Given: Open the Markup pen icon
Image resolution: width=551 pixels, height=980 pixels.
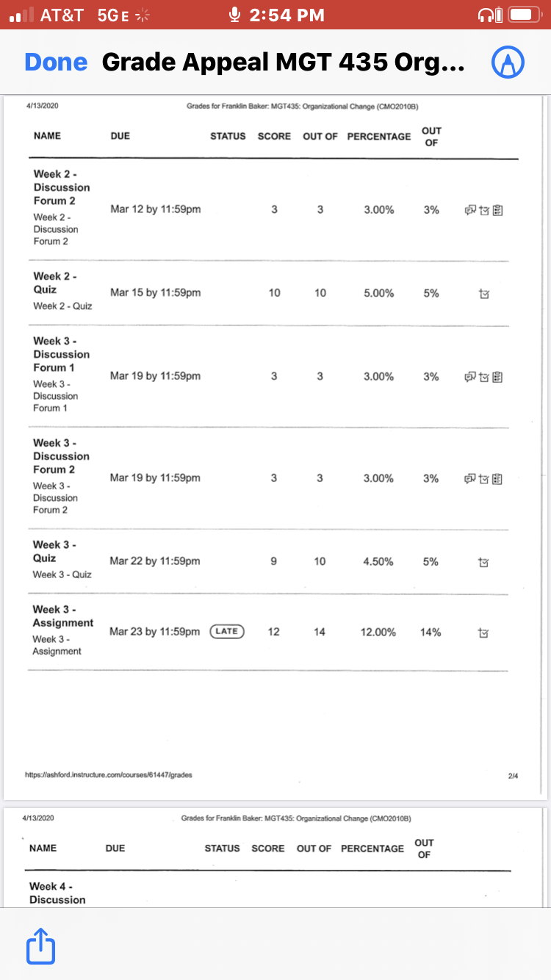Looking at the screenshot, I should pyautogui.click(x=508, y=62).
